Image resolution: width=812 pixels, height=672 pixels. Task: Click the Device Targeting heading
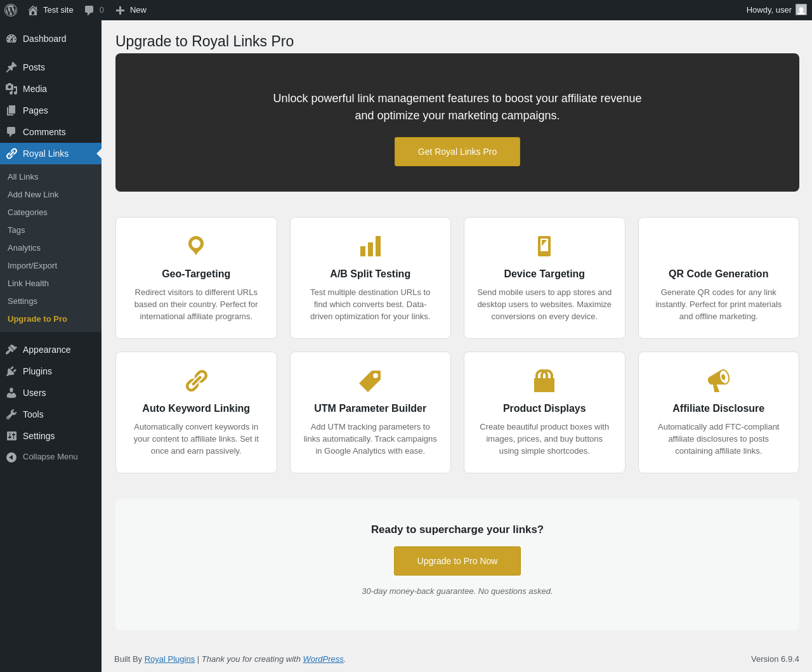pos(544,274)
